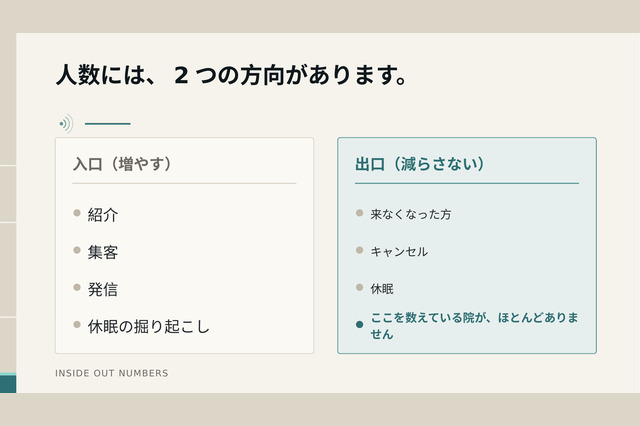Click the 出口（減らさない） card heading
Screen dimensions: 640x426
click(x=420, y=164)
